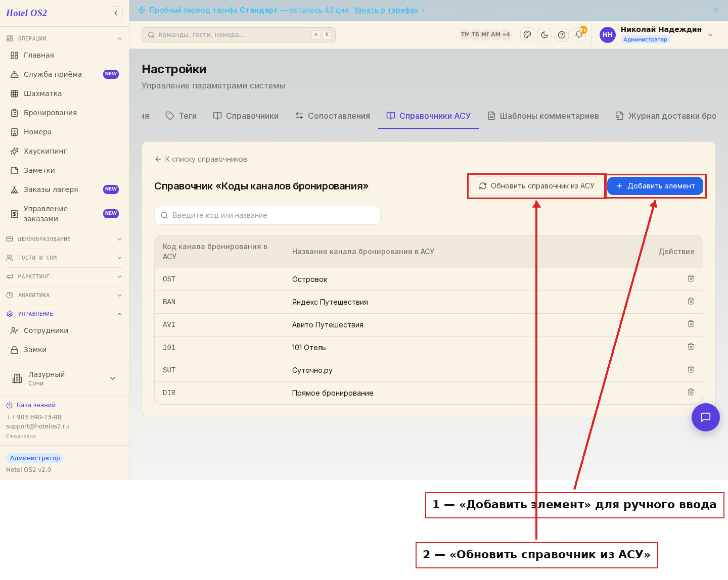The image size is (728, 580).
Task: Toggle dark mode moon icon
Action: 544,35
